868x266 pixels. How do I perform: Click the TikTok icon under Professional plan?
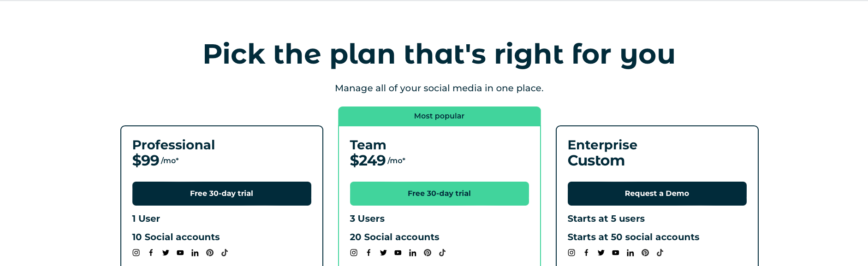[225, 253]
